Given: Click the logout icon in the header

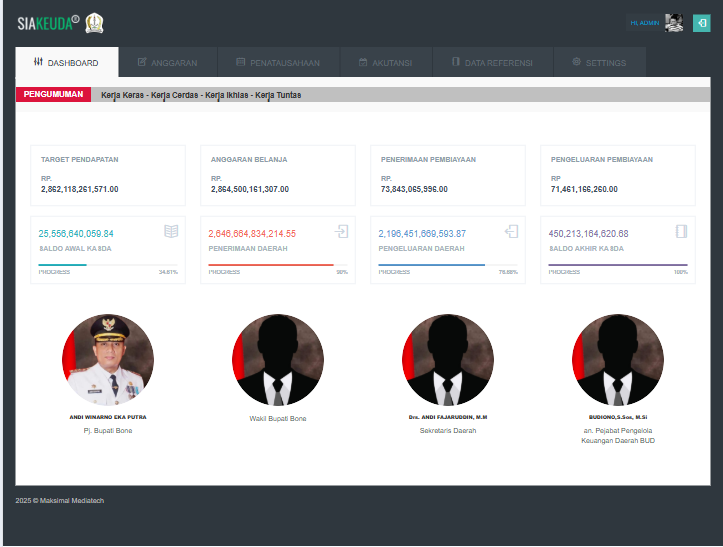Looking at the screenshot, I should [701, 22].
